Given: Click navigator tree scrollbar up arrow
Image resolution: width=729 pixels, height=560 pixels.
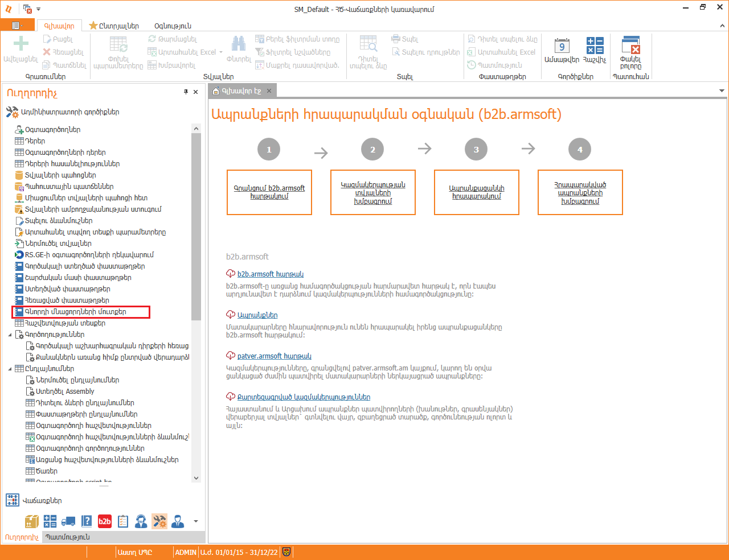Looking at the screenshot, I should click(196, 129).
